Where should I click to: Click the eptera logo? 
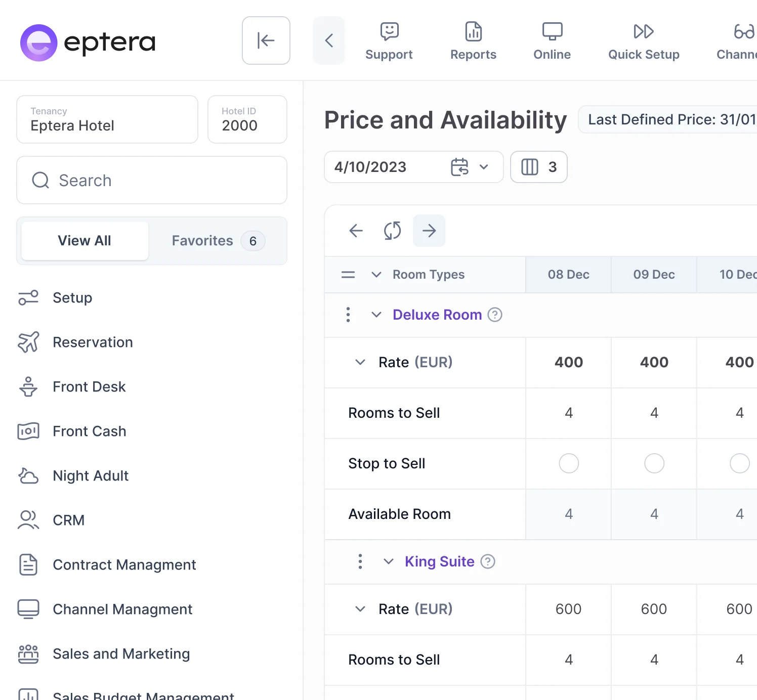[88, 42]
